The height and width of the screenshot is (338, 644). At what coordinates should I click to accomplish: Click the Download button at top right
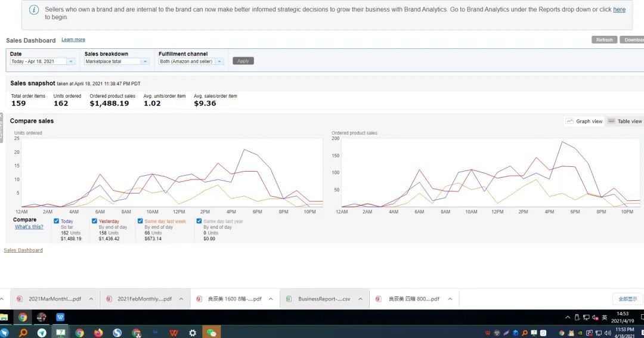[633, 40]
